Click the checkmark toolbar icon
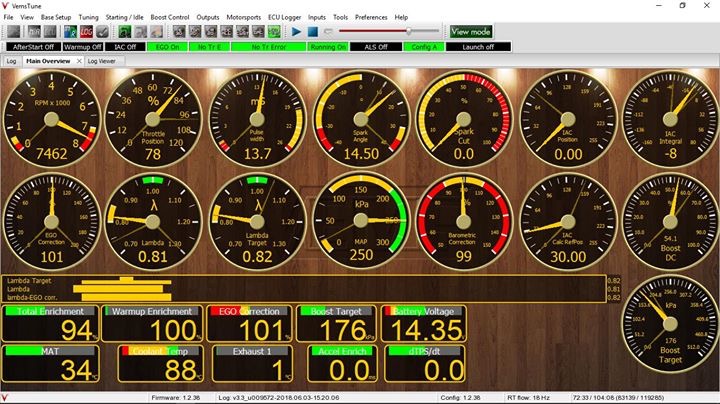Image resolution: width=720 pixels, height=404 pixels. click(102, 32)
